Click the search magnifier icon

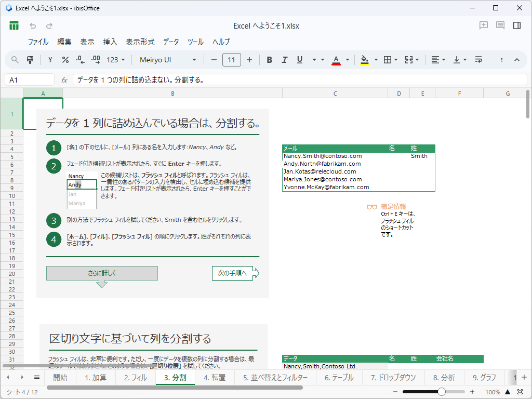click(15, 60)
